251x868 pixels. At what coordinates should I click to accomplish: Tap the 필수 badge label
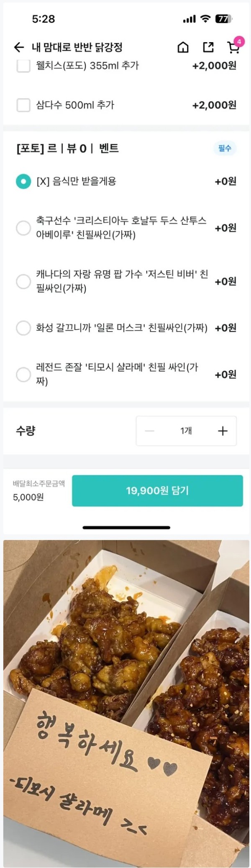(225, 148)
